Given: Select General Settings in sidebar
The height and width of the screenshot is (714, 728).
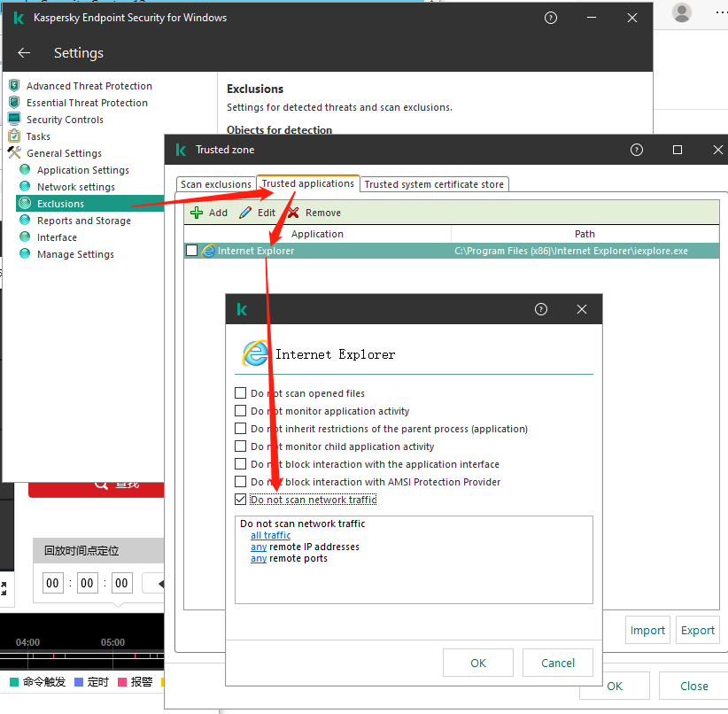Looking at the screenshot, I should tap(64, 153).
